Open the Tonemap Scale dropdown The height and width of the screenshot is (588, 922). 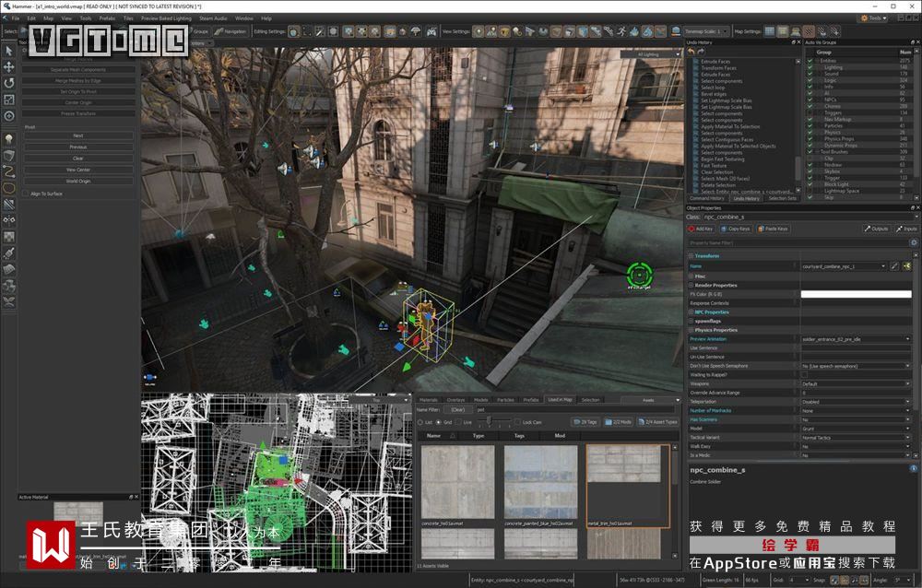coord(706,31)
